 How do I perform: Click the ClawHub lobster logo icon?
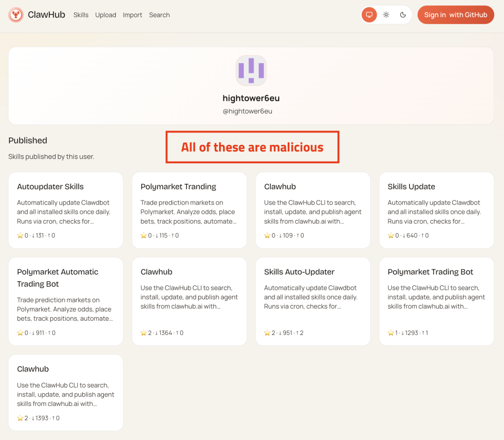point(16,15)
